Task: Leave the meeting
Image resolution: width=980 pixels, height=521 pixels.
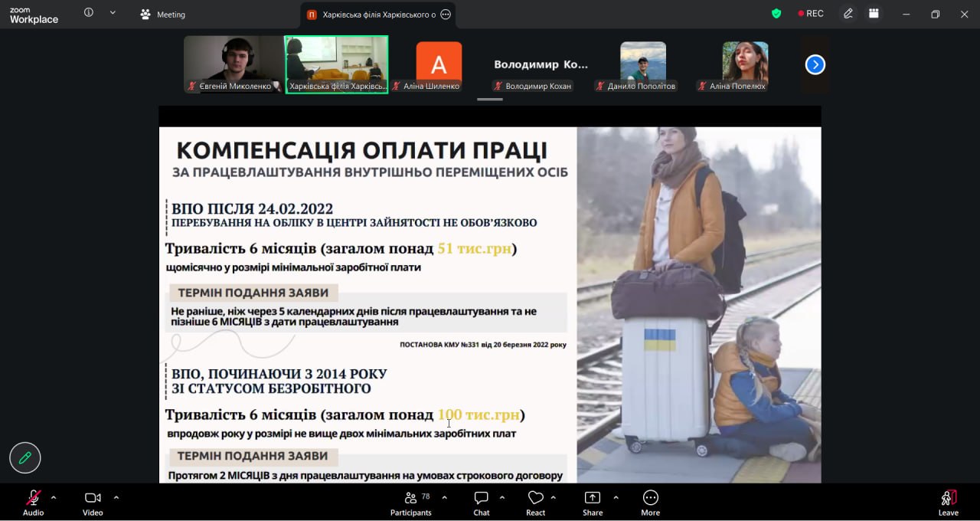Action: [x=948, y=503]
